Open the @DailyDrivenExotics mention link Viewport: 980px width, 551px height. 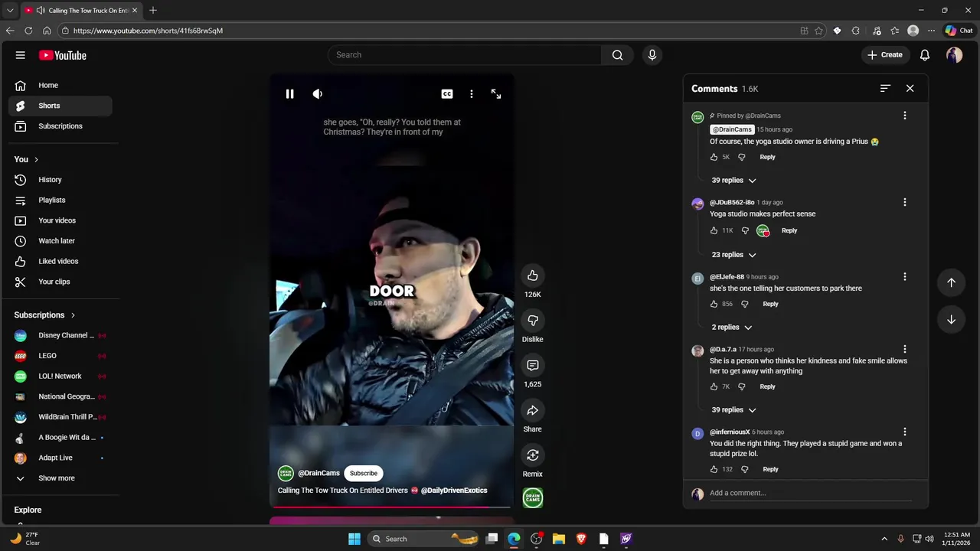[454, 491]
